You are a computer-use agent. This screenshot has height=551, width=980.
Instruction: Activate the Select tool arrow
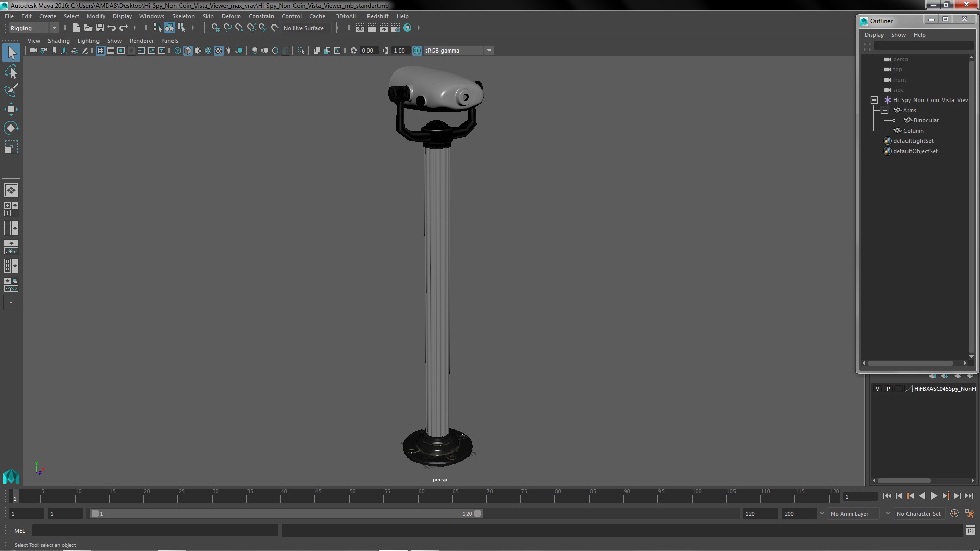point(11,53)
